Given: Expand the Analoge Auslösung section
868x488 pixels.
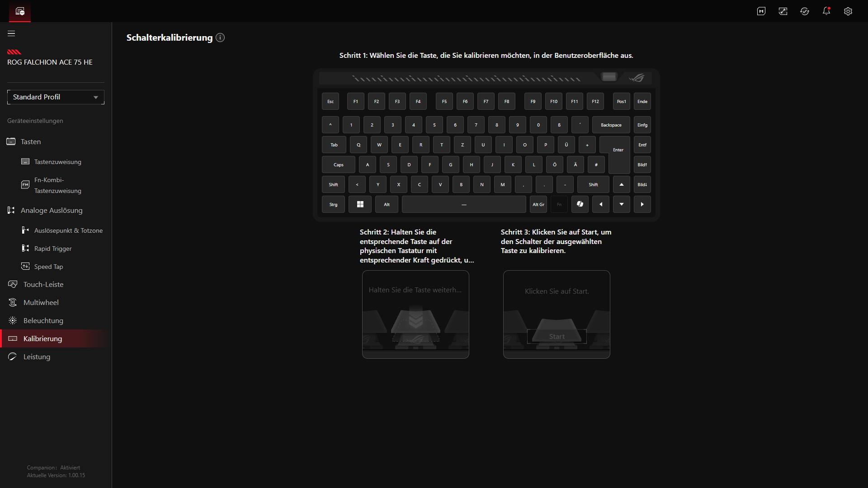Looking at the screenshot, I should [x=52, y=211].
